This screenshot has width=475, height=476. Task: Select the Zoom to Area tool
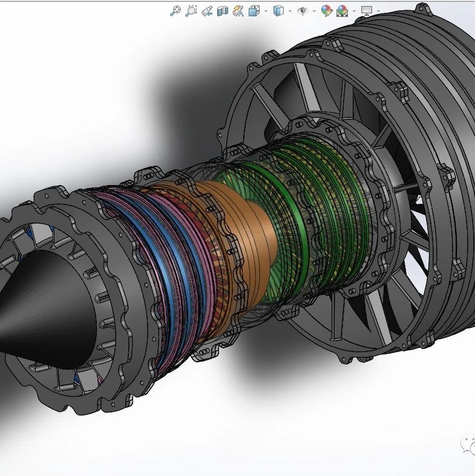pyautogui.click(x=191, y=11)
